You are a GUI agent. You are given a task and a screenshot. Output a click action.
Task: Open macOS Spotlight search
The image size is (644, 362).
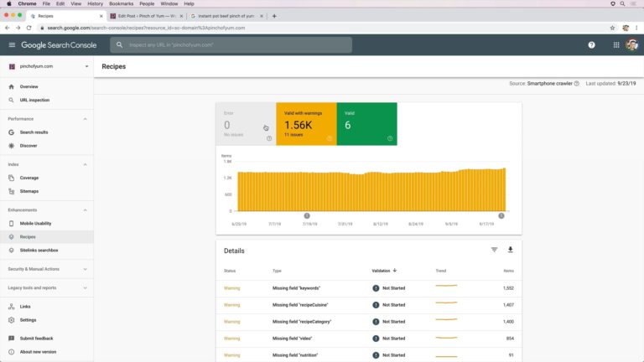pos(623,3)
